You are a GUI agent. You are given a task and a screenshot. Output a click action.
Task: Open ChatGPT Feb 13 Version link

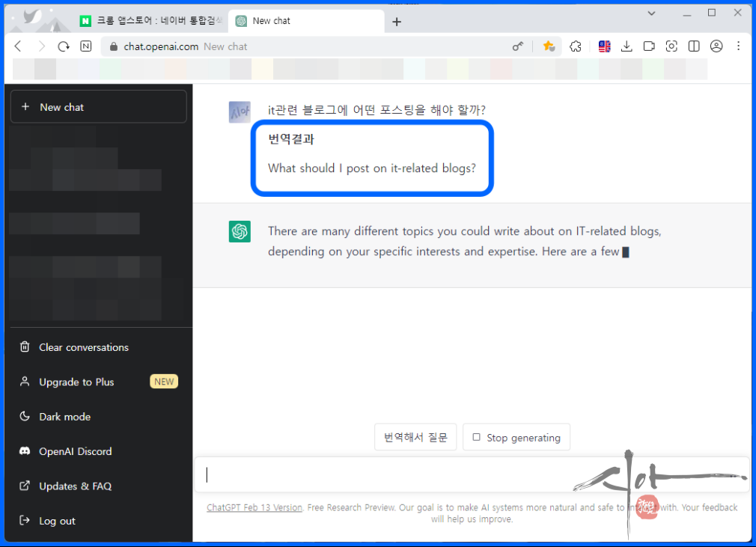point(254,507)
